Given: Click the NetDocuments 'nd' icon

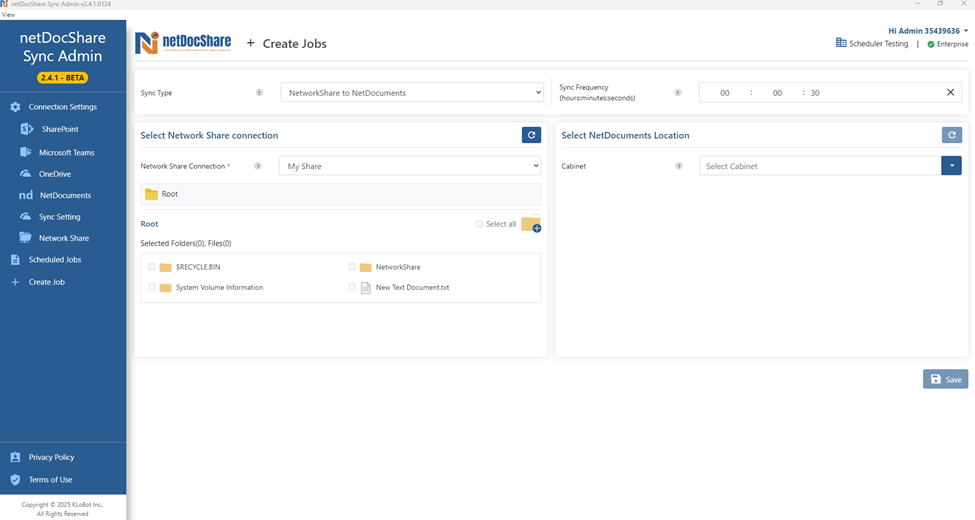Looking at the screenshot, I should tap(25, 195).
